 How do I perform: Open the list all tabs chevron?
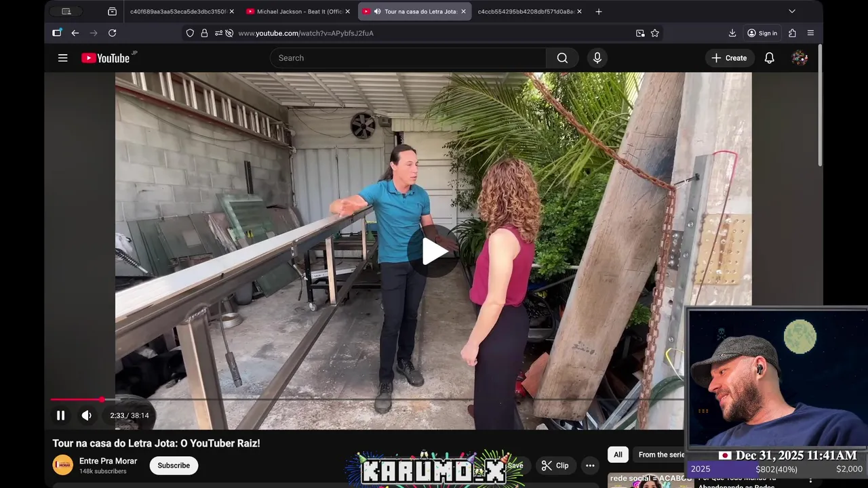[x=792, y=12]
